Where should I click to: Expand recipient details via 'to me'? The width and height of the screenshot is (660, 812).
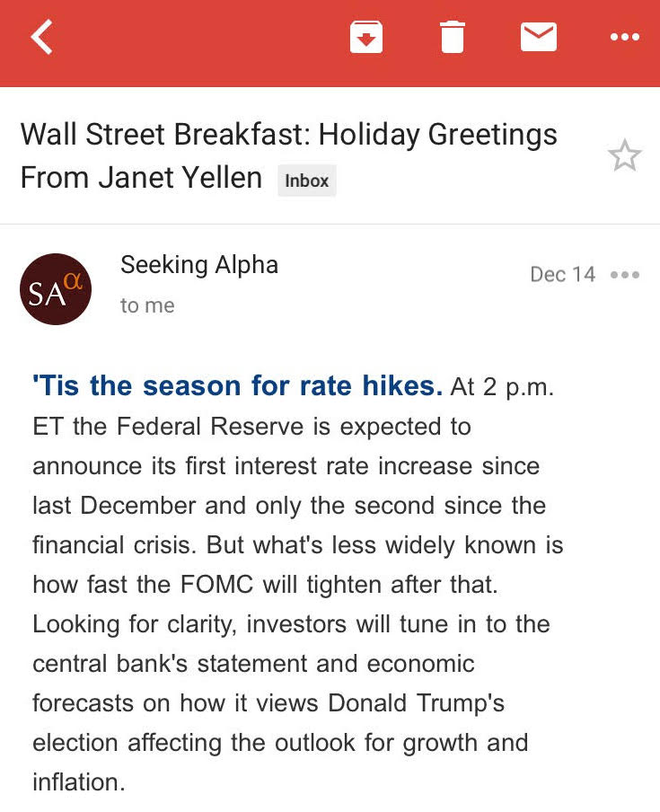point(147,305)
